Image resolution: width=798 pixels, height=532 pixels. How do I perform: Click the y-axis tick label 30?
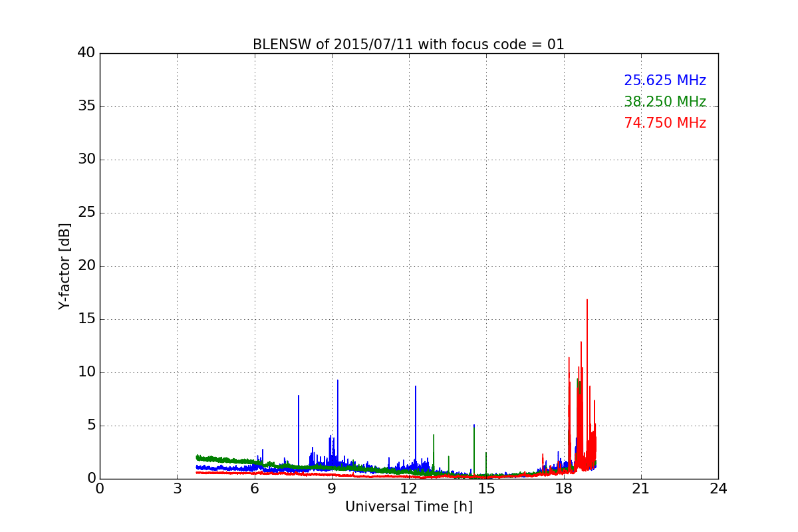[86, 160]
